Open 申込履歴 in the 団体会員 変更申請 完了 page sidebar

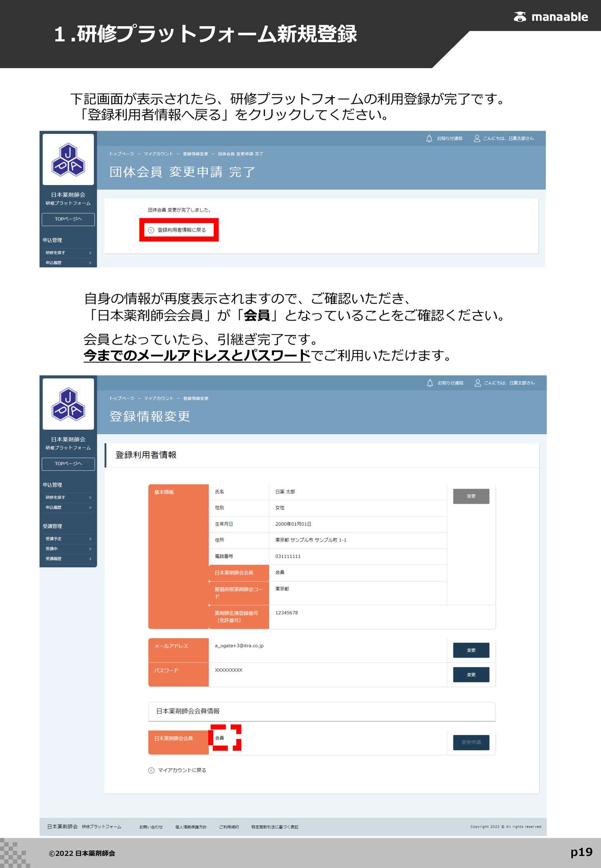point(53,263)
